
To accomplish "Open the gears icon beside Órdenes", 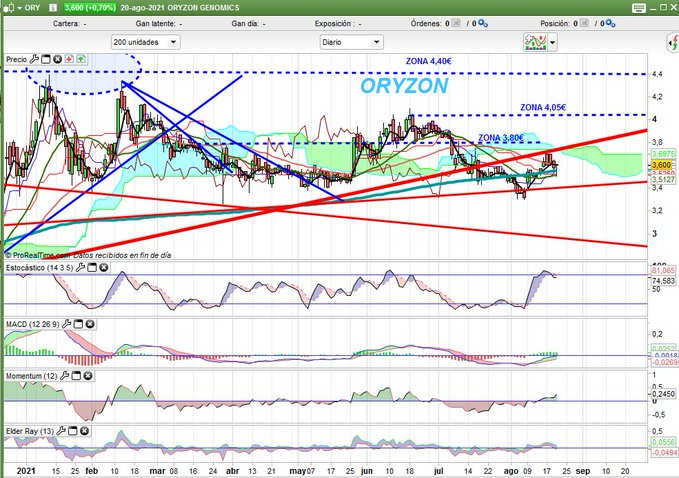I will 483,23.
